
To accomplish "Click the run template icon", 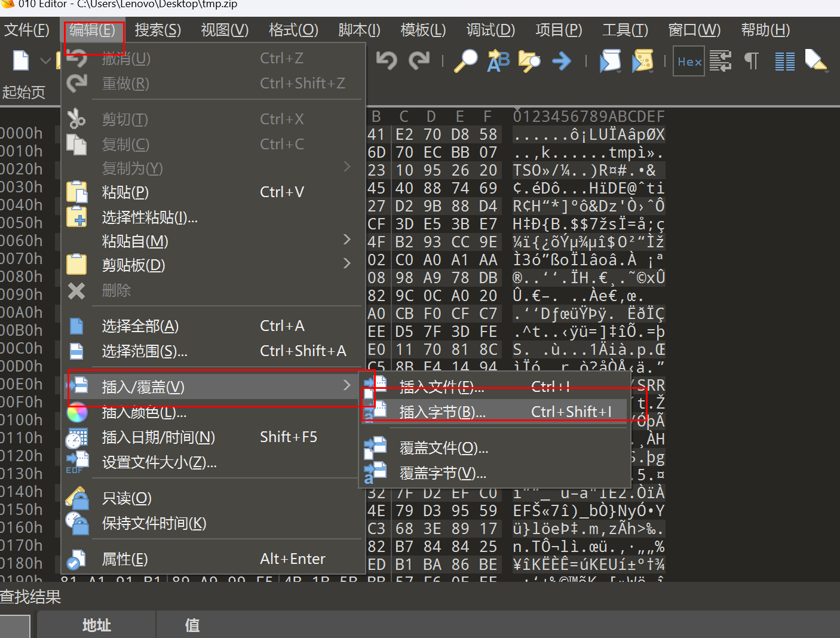I will pos(643,60).
